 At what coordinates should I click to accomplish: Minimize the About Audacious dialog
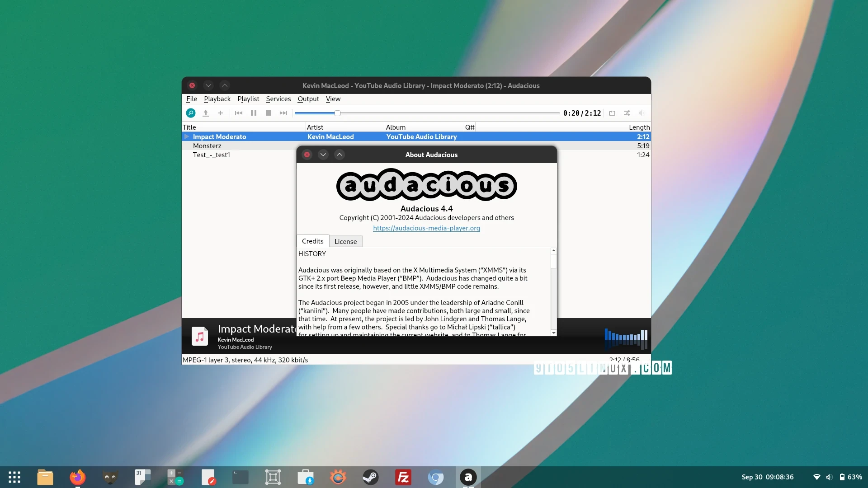tap(323, 155)
